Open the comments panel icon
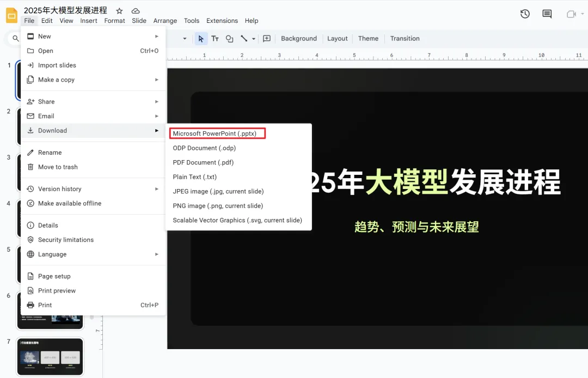 pyautogui.click(x=547, y=14)
